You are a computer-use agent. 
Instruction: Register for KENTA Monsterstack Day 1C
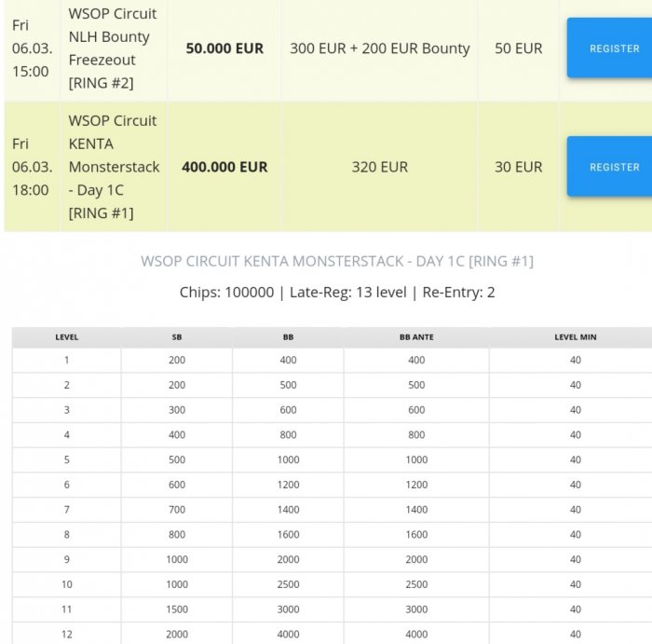pos(609,167)
